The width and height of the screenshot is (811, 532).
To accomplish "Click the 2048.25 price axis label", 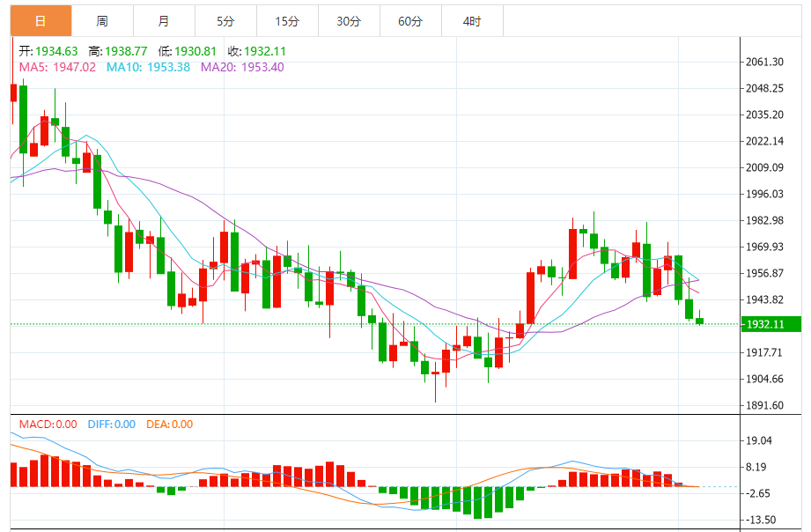I will (x=764, y=88).
